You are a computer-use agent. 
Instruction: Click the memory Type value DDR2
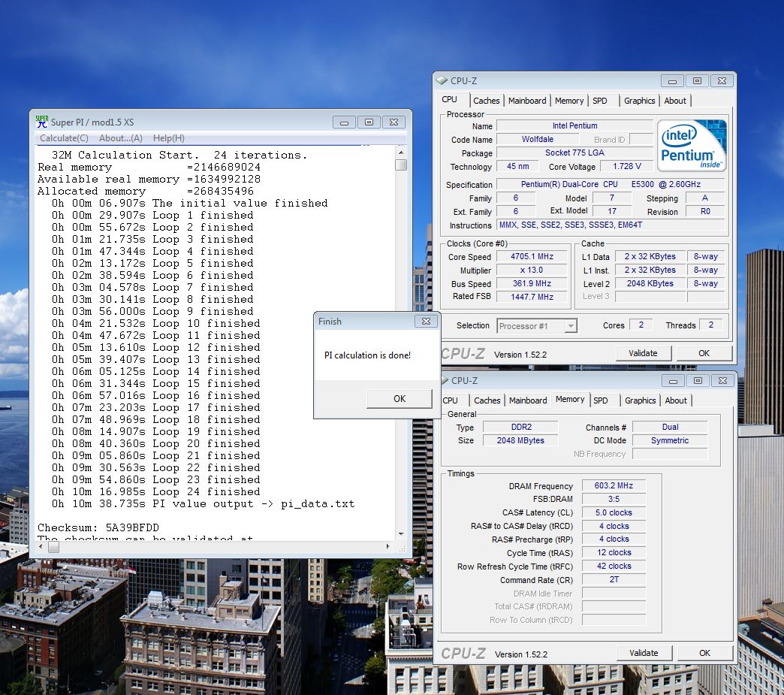521,428
